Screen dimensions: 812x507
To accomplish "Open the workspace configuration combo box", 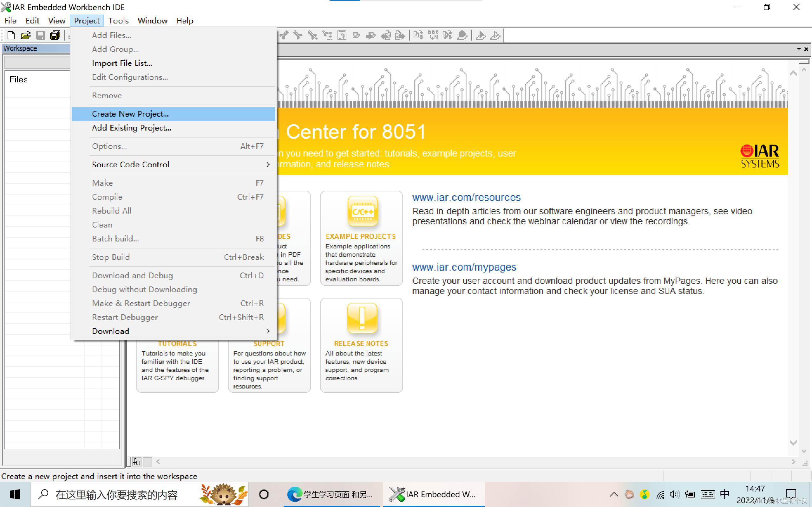I will coord(37,62).
